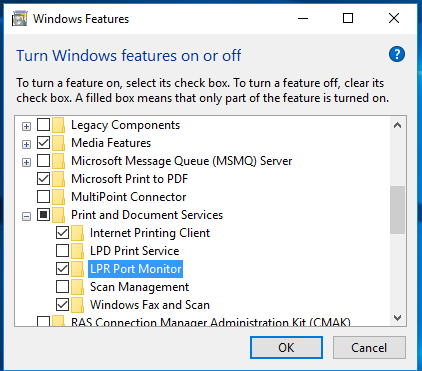Expand the Media Features tree node

point(26,144)
